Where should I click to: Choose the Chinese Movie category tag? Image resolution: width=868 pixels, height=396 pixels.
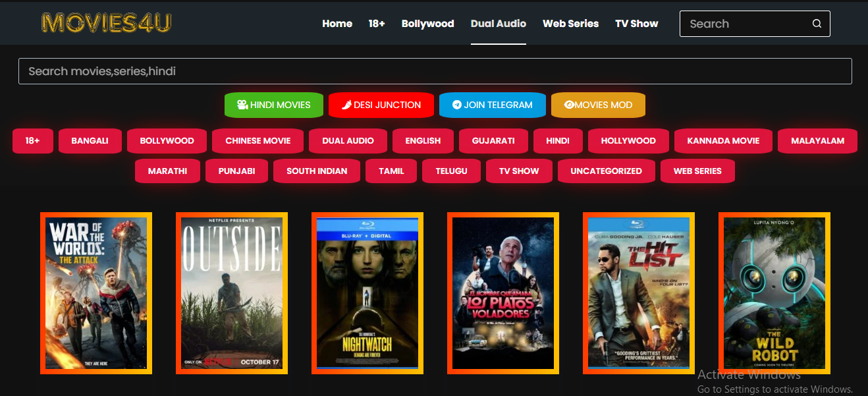point(258,140)
